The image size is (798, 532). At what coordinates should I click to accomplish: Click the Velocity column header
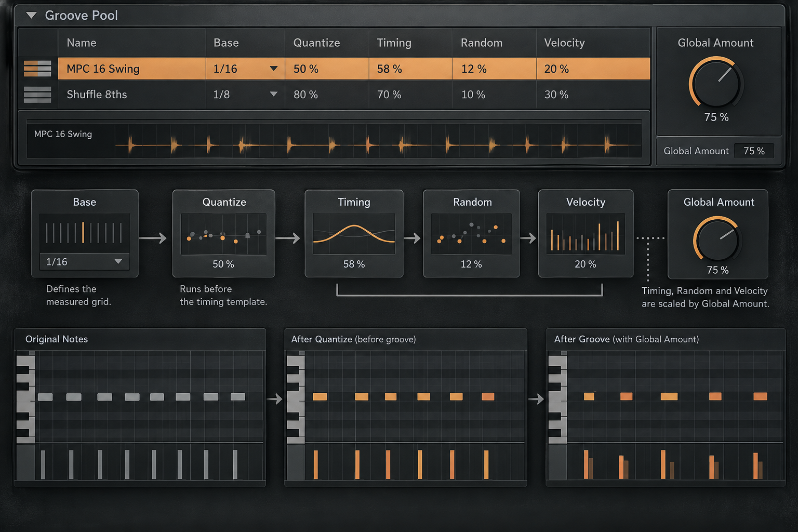click(x=564, y=43)
